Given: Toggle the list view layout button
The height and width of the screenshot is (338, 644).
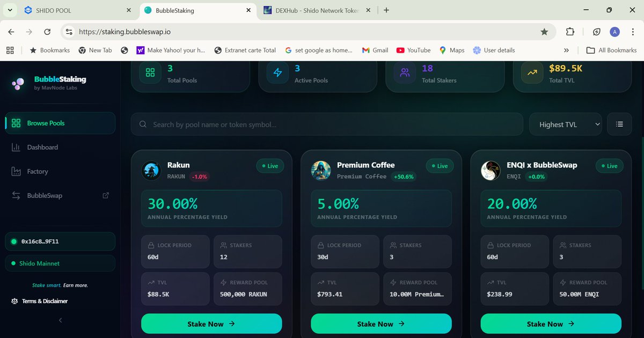Looking at the screenshot, I should tap(619, 124).
